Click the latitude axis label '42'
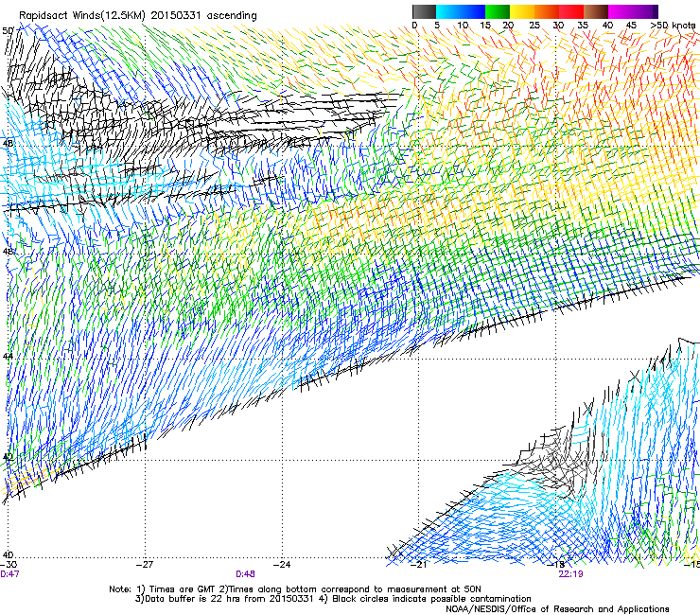 pyautogui.click(x=8, y=457)
